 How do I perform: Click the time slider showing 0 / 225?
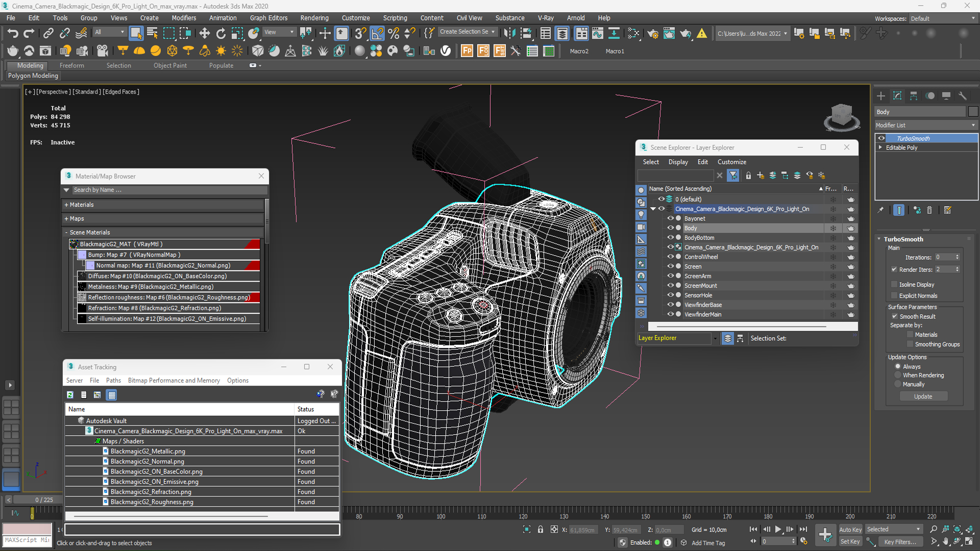coord(38,499)
